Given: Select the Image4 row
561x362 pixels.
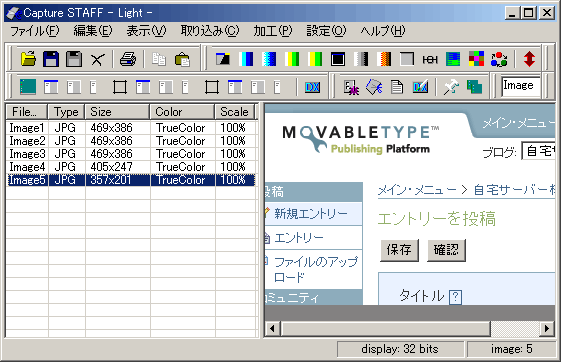Looking at the screenshot, I should pyautogui.click(x=131, y=167).
